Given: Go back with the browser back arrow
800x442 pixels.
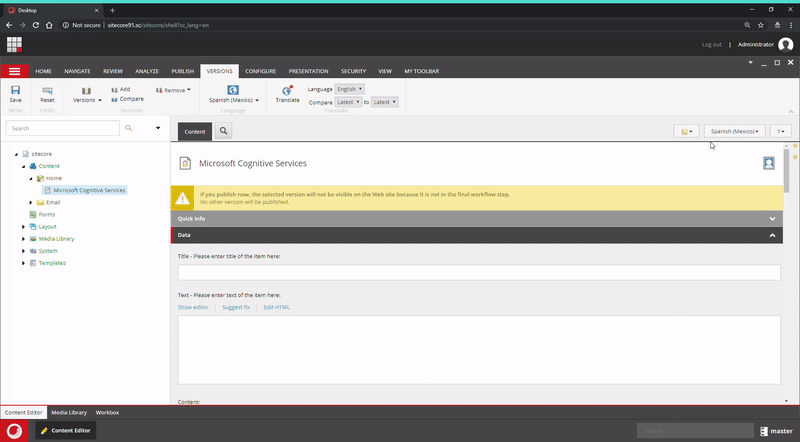Looking at the screenshot, I should (9, 25).
